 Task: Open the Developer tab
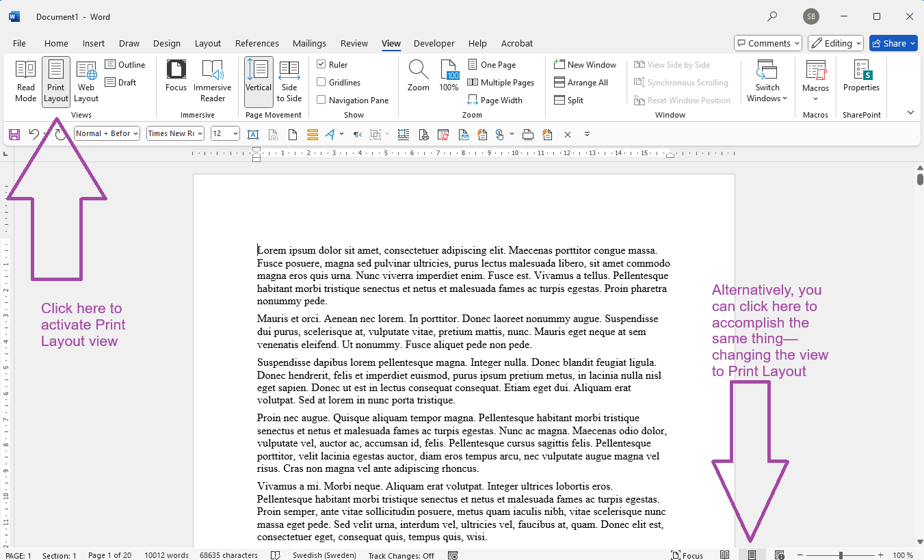(x=434, y=43)
